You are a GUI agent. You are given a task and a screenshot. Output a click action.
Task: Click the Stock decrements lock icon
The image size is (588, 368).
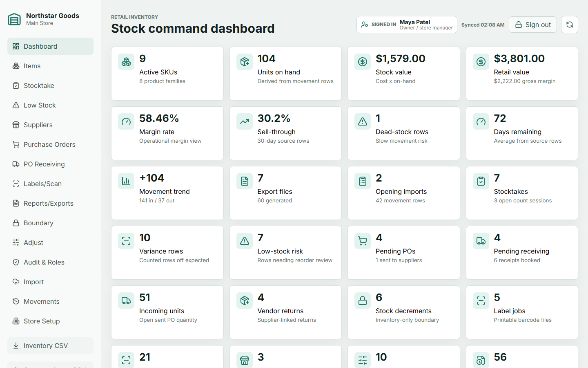coord(363,301)
